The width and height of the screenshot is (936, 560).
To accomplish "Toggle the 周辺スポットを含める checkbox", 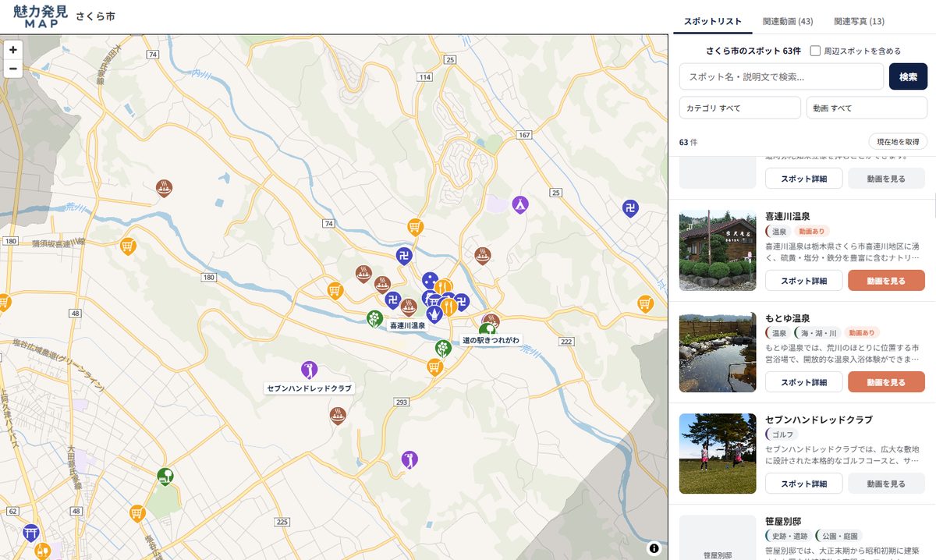I will [815, 51].
